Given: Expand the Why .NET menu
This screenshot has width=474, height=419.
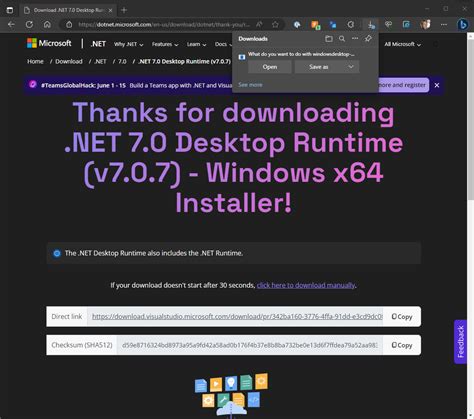Looking at the screenshot, I should 129,44.
